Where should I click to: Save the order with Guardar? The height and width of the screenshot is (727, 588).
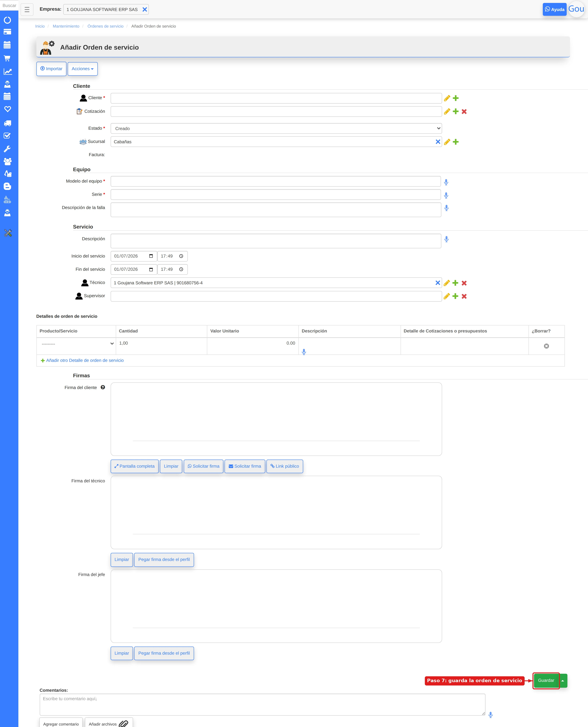click(x=546, y=681)
